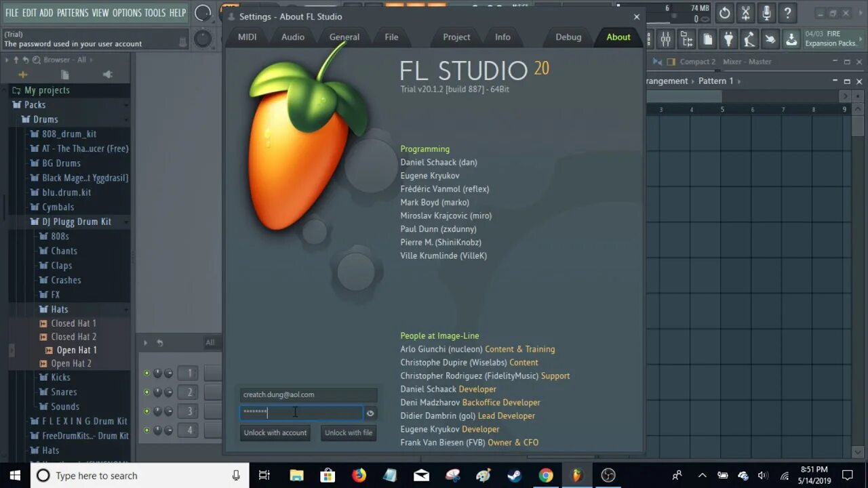
Task: Open the channel rack arrow menu
Action: (x=146, y=343)
